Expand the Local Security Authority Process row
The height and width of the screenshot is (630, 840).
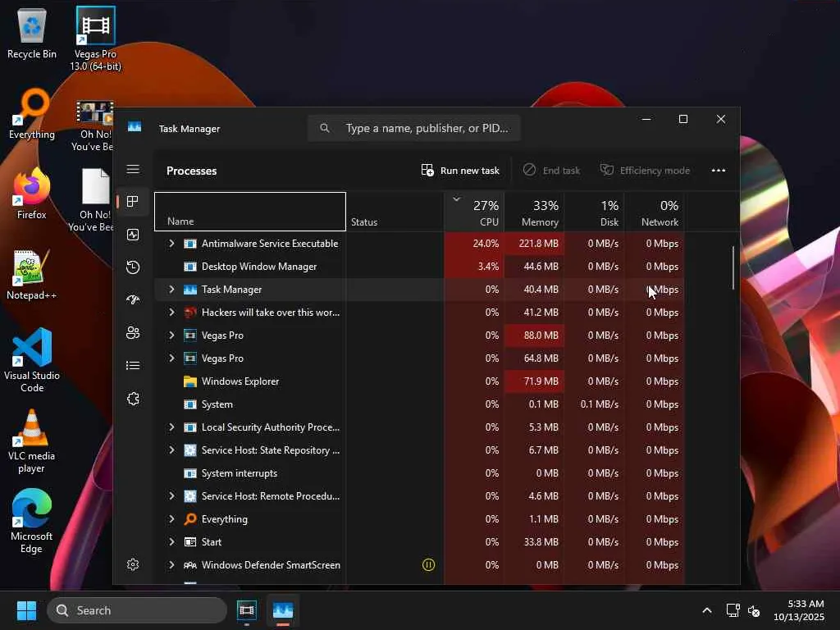point(171,427)
